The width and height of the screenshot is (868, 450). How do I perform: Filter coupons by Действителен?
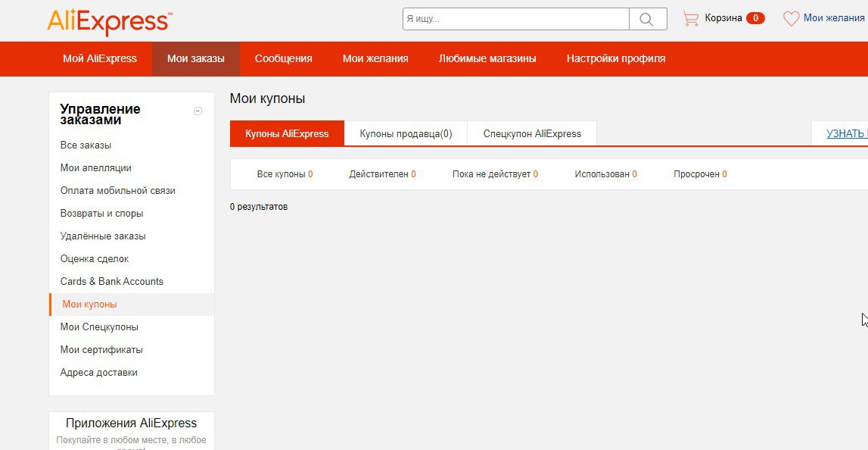coord(382,174)
